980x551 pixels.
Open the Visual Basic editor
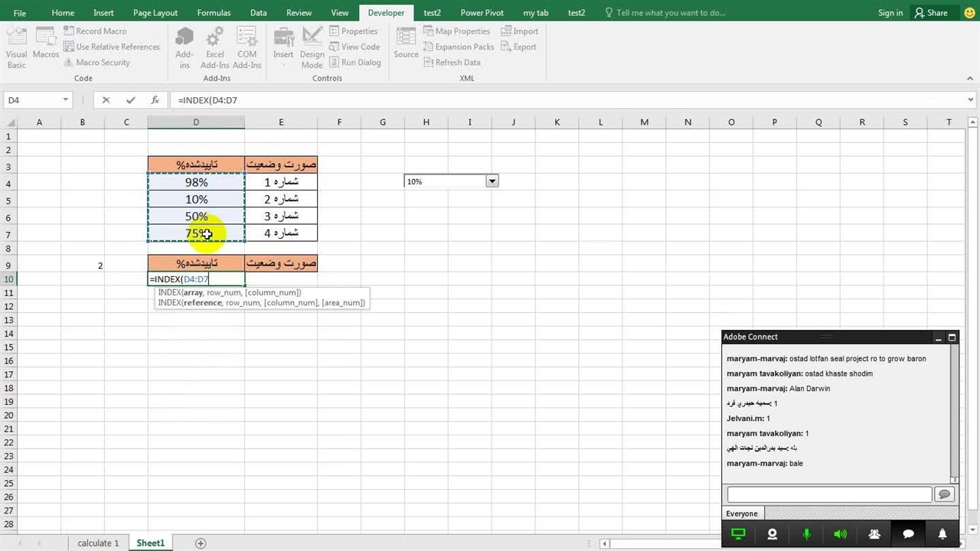pos(16,47)
